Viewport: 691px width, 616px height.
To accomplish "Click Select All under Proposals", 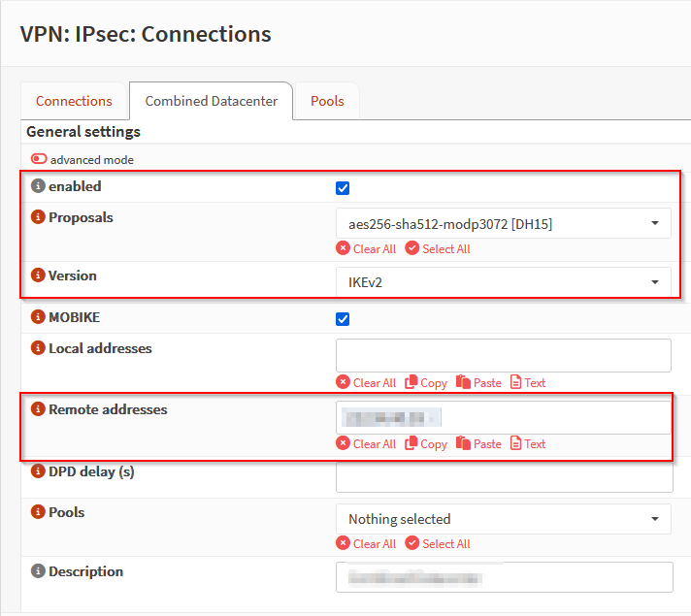I will pos(438,249).
